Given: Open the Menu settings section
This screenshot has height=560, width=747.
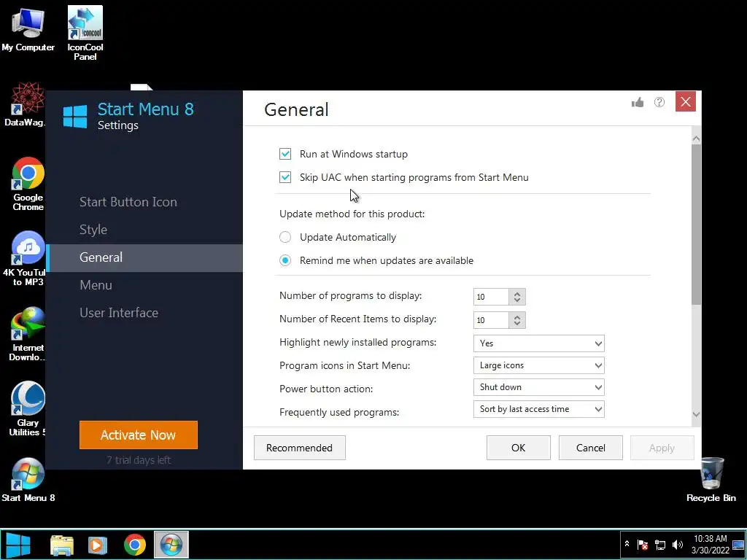Looking at the screenshot, I should point(96,285).
